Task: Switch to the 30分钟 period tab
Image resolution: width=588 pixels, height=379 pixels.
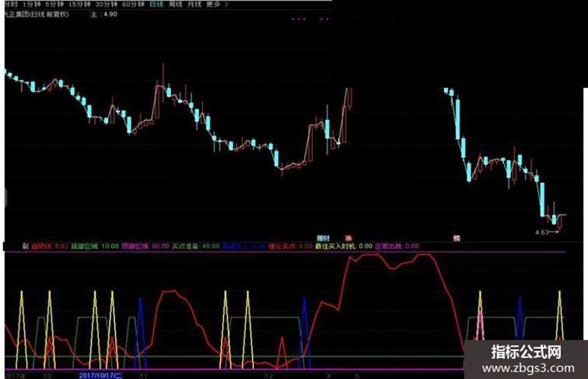Action: click(106, 4)
